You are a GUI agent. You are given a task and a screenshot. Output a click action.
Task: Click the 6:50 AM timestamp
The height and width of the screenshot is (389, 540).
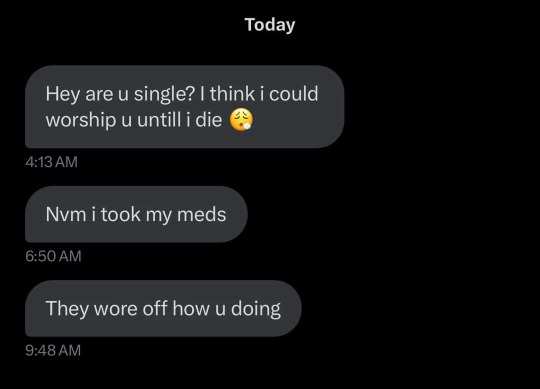[x=53, y=256]
